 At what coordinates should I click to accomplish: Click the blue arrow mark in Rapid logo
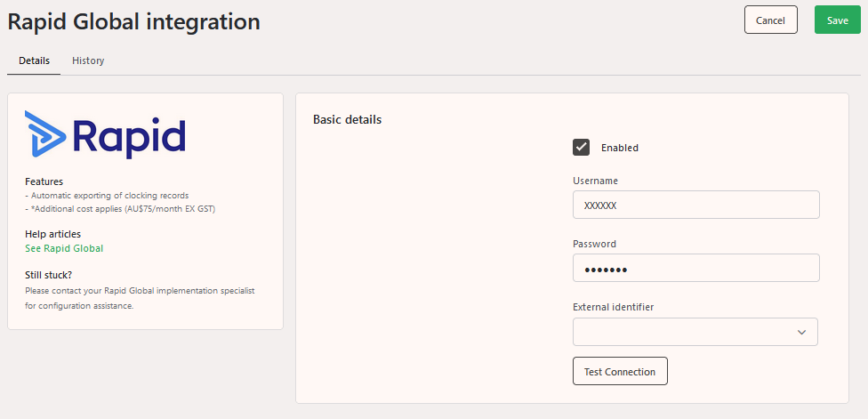(45, 133)
